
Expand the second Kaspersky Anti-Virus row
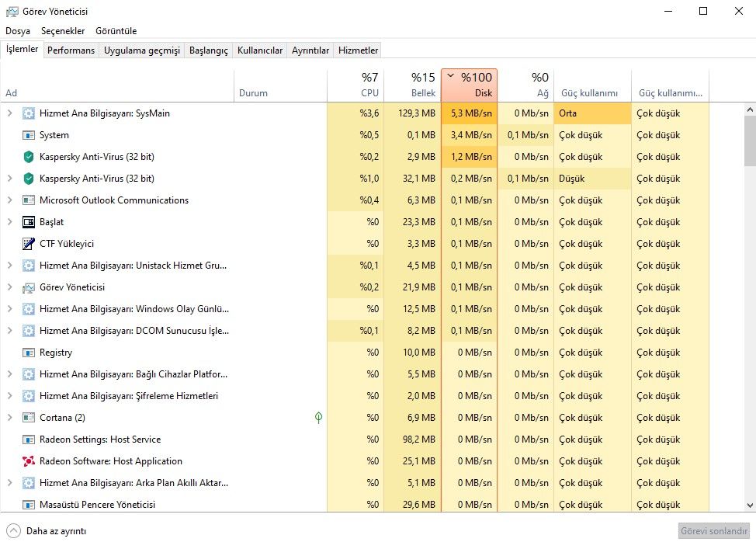pos(9,179)
